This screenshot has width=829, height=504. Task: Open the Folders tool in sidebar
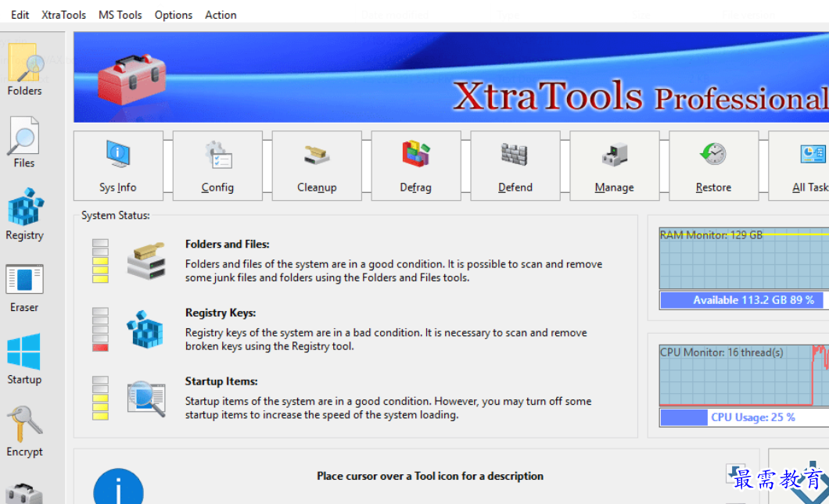[x=24, y=70]
